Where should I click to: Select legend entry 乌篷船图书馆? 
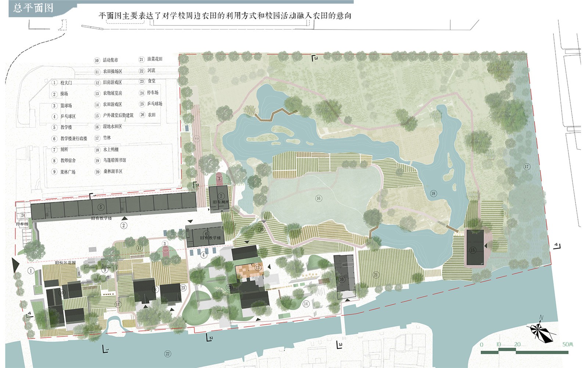coord(114,160)
